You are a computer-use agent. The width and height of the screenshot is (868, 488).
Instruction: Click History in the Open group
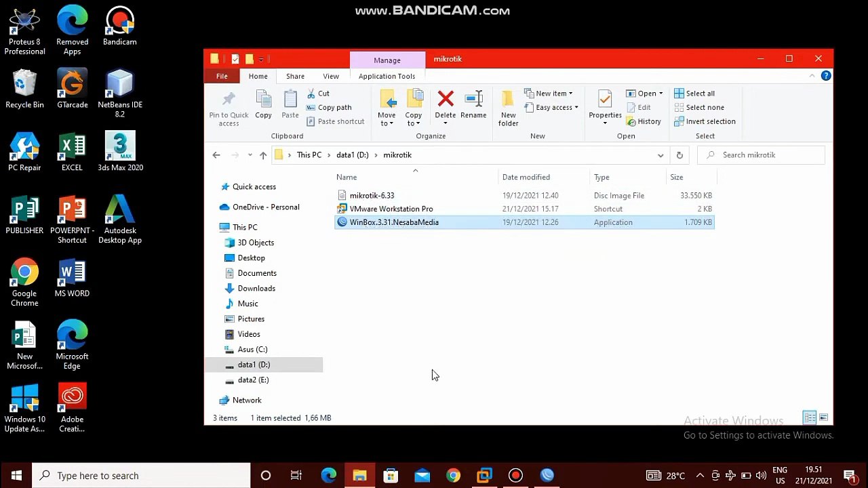click(x=643, y=121)
